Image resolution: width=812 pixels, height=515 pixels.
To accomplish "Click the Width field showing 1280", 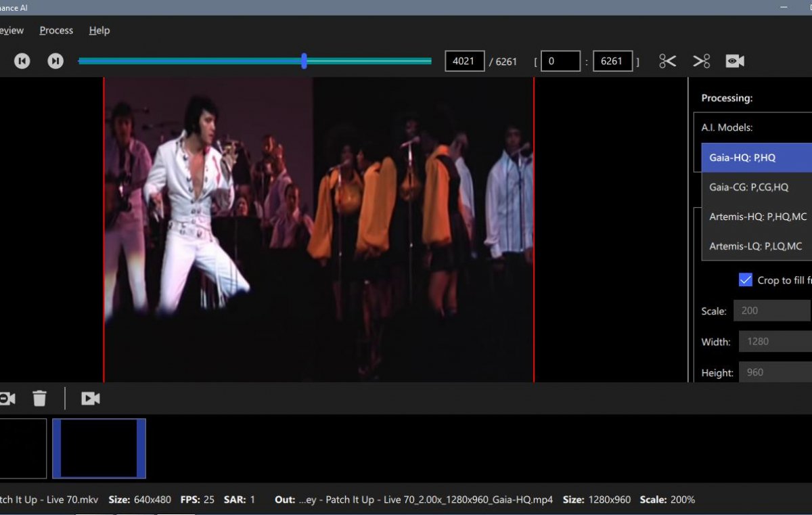I will 775,342.
